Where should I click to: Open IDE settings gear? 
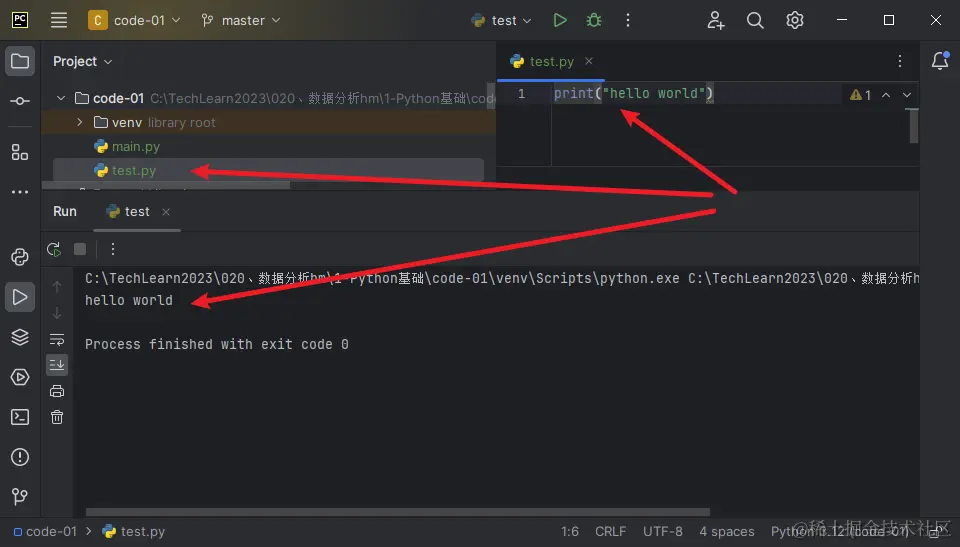(795, 20)
